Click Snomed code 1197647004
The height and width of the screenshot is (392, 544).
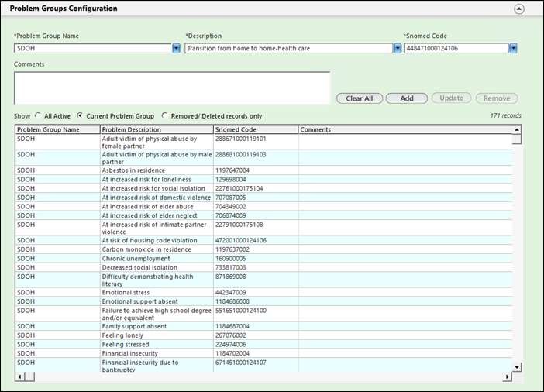(232, 170)
